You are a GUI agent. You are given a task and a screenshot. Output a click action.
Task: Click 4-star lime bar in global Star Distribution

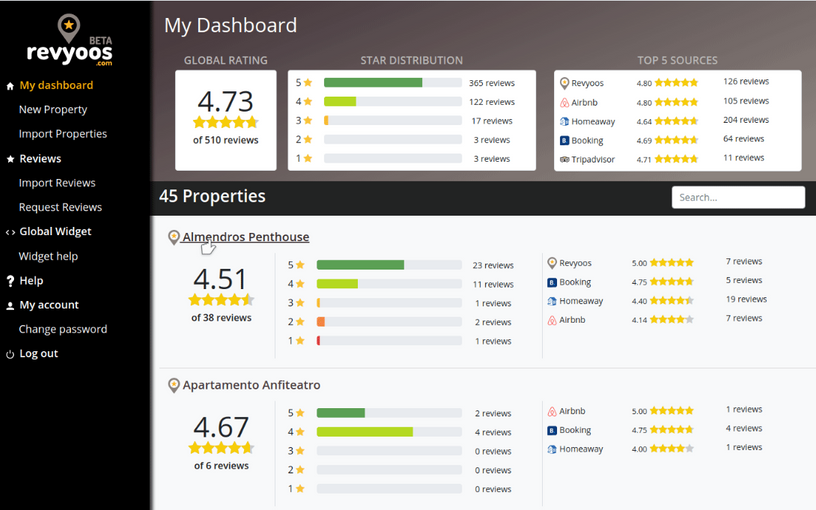pos(340,101)
